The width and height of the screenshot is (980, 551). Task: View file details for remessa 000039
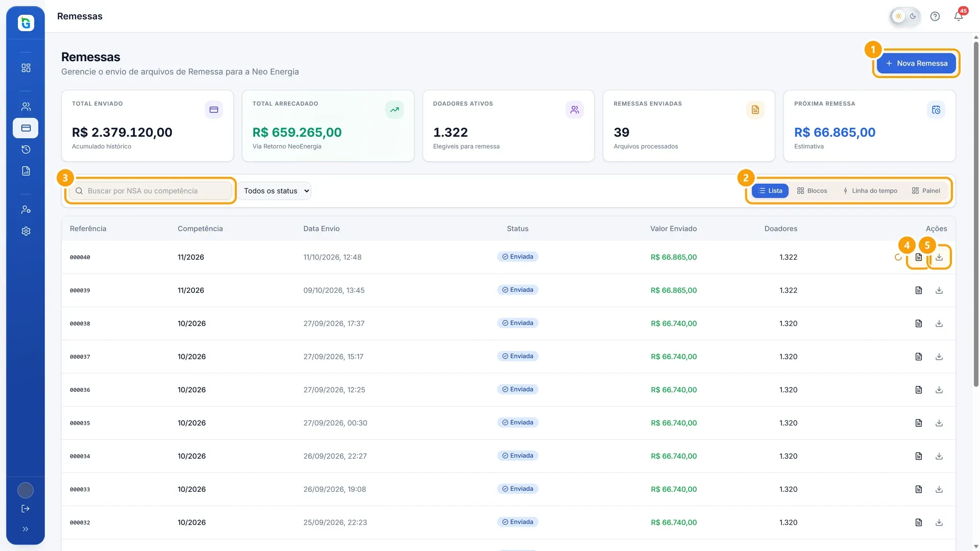[919, 290]
